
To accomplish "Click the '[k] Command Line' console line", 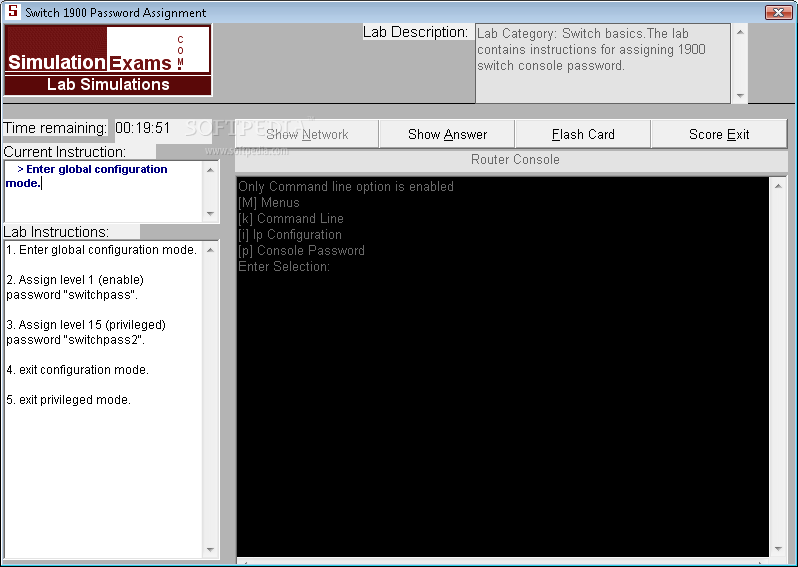I will 291,218.
